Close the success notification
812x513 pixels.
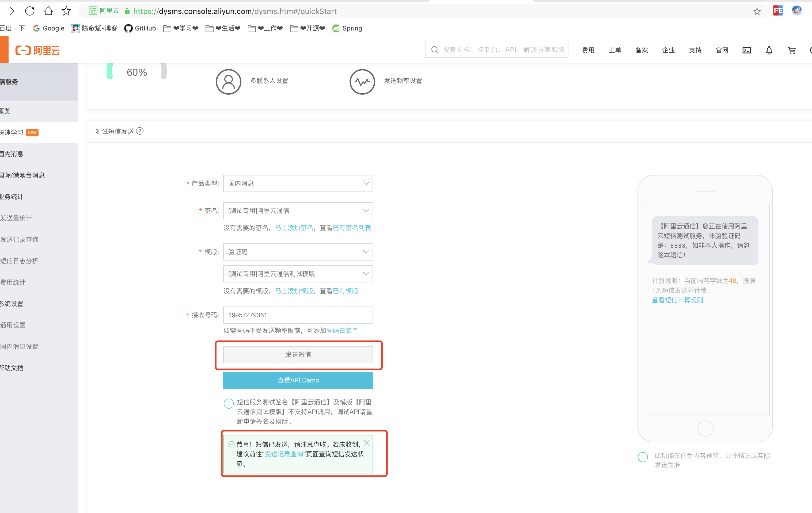[367, 443]
